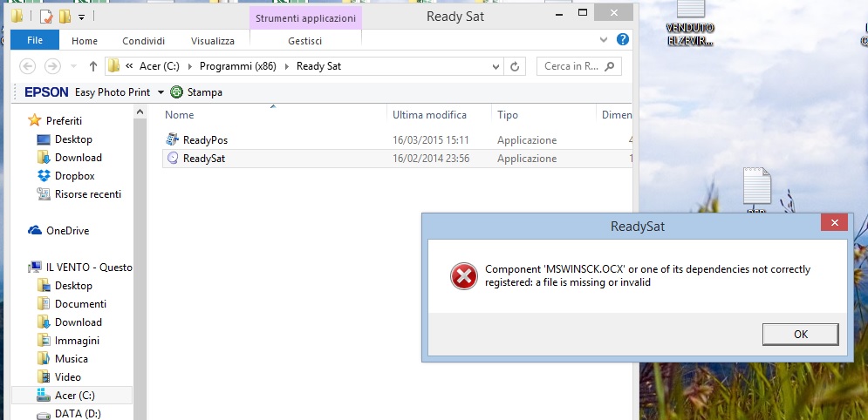Open Customize Quick Access Toolbar dropdown
Screen dimensions: 868x420
81,17
